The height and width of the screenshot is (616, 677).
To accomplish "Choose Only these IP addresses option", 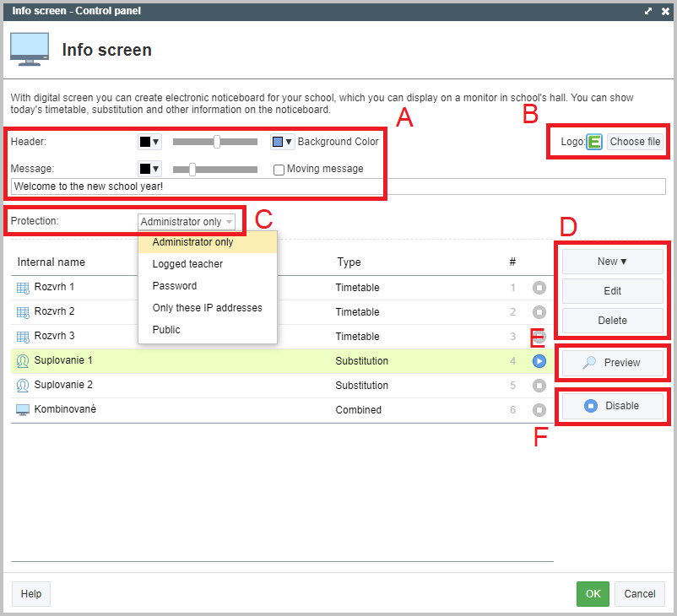I will [x=207, y=308].
